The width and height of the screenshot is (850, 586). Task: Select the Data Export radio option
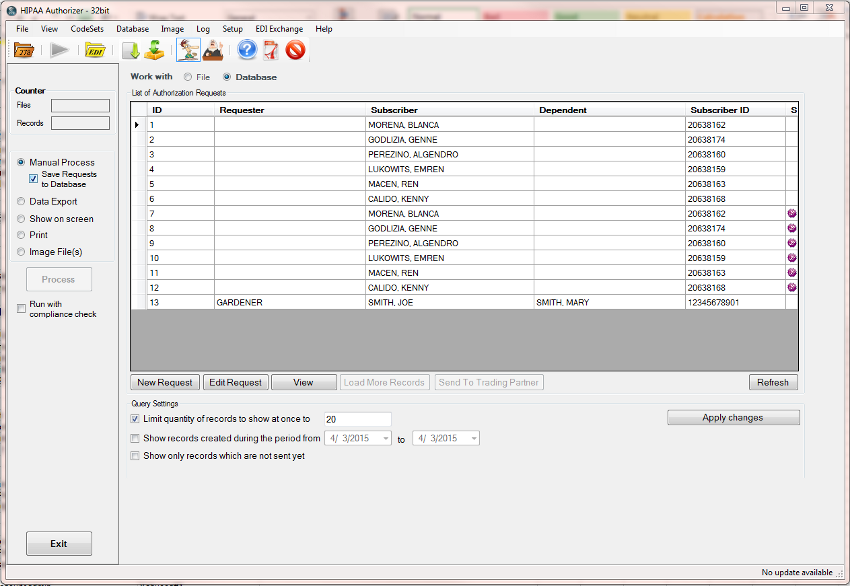(22, 201)
